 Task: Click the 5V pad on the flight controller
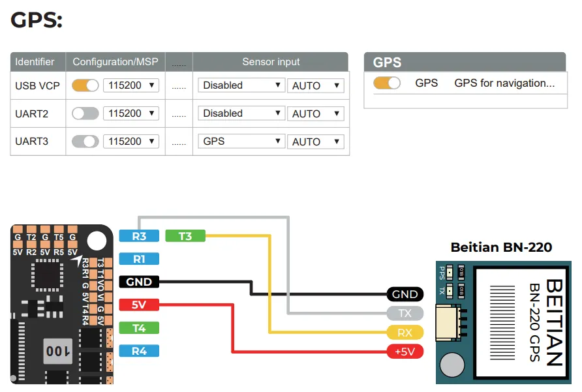point(139,304)
